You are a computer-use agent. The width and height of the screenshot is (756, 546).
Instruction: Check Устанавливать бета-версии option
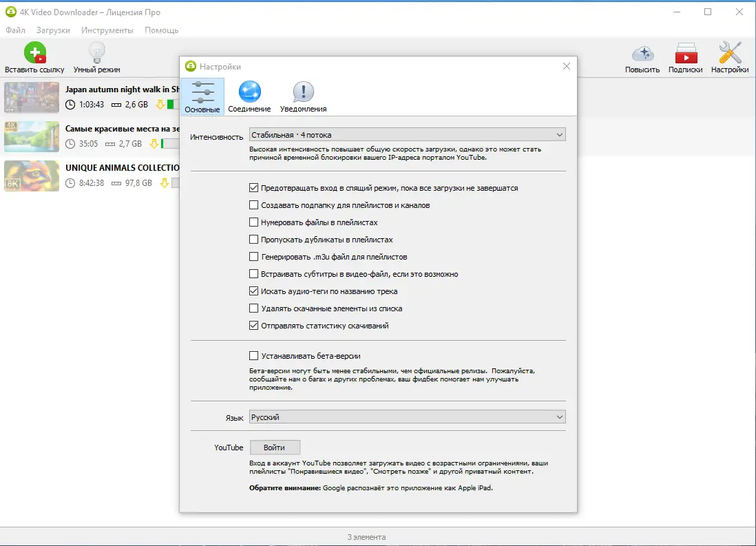[254, 355]
